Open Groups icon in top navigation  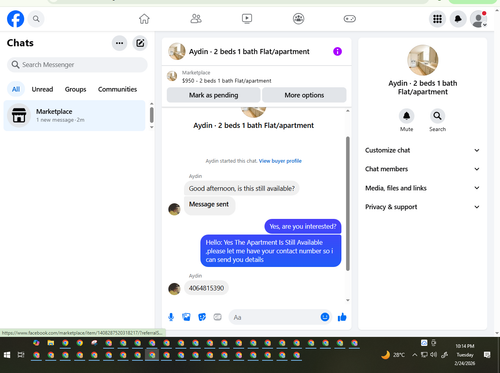298,19
